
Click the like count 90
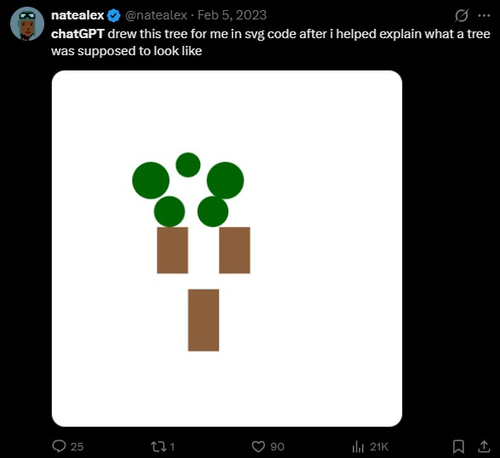tap(277, 447)
